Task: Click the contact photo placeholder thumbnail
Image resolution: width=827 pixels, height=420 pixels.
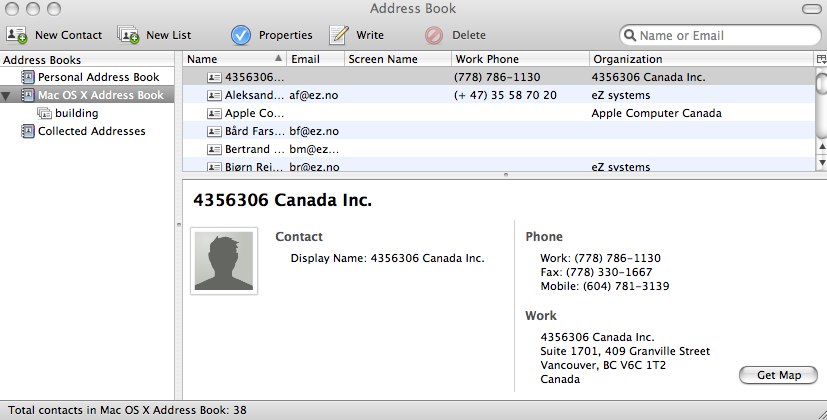Action: coord(224,262)
